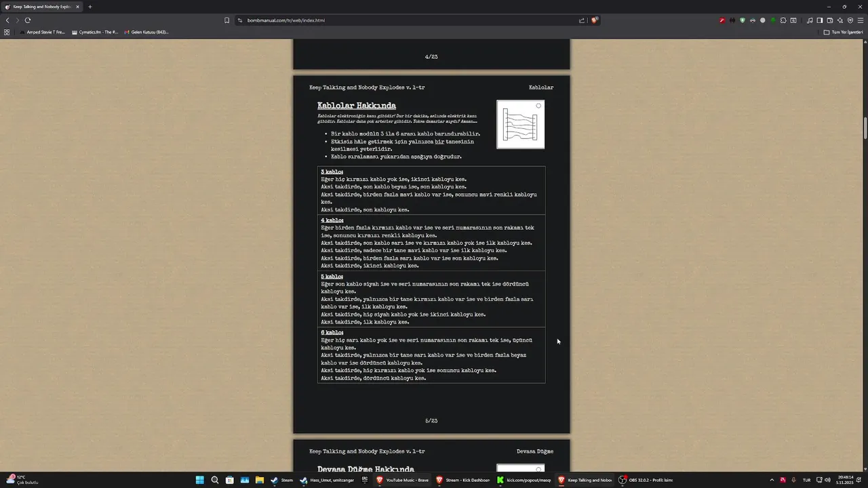
Task: Go back with browser back arrow
Action: pyautogui.click(x=7, y=20)
